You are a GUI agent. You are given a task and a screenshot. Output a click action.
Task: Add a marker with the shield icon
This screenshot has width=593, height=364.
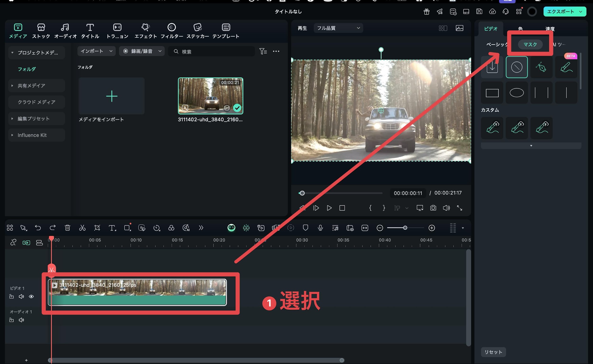tap(306, 228)
